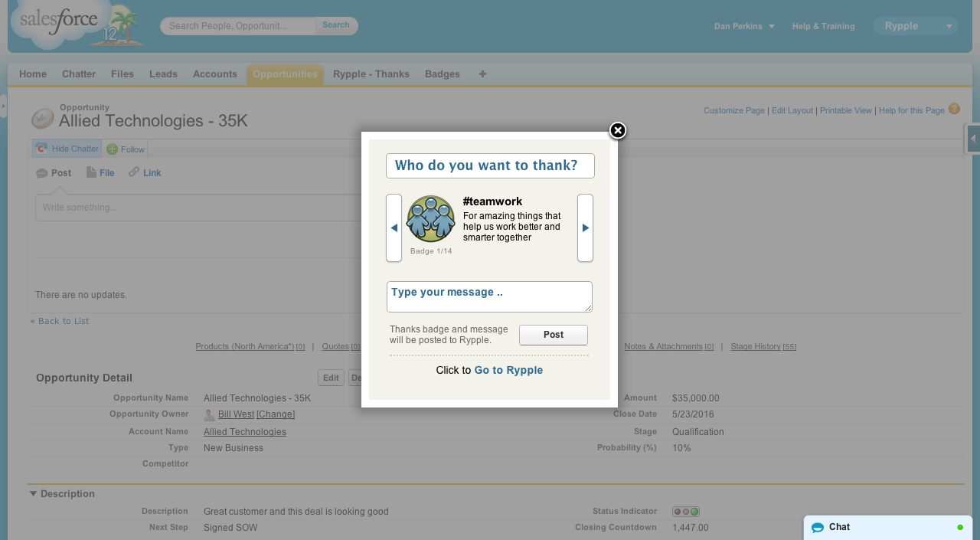Open the Dan Perkins user dropdown
Viewport: 980px width, 540px height.
coord(744,26)
